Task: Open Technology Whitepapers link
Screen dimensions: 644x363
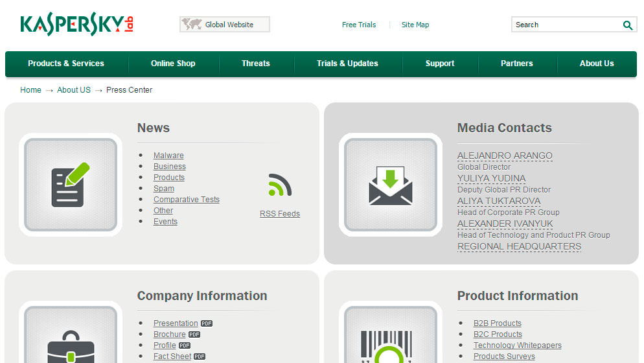Action: 518,345
